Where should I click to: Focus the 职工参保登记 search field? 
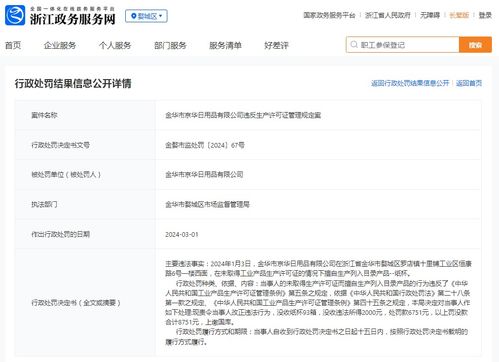tap(403, 45)
